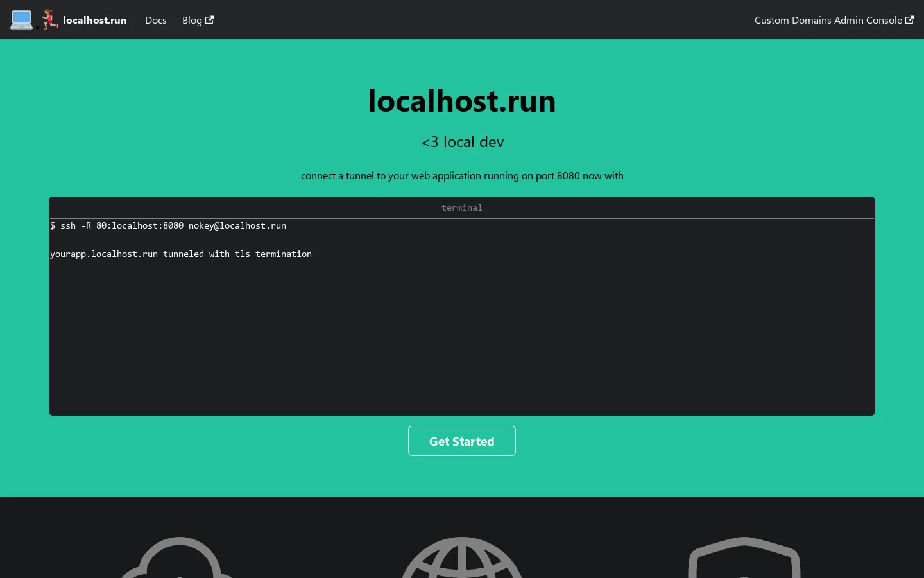Click the localhost.run main heading
This screenshot has width=924, height=578.
(x=462, y=101)
